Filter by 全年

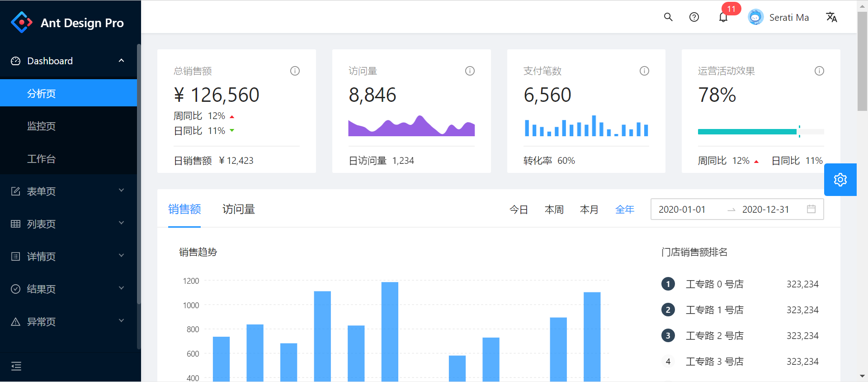[625, 210]
